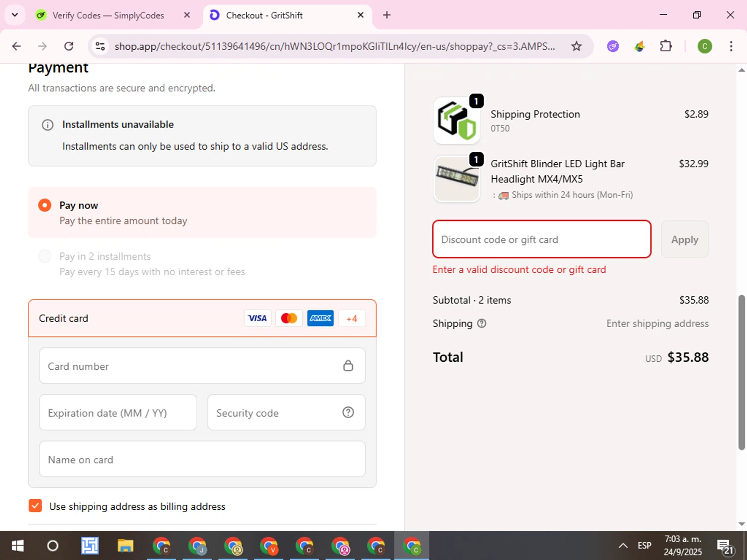The image size is (747, 560).
Task: Switch to Verify Codes — SimplyCodes tab
Action: coord(108,15)
